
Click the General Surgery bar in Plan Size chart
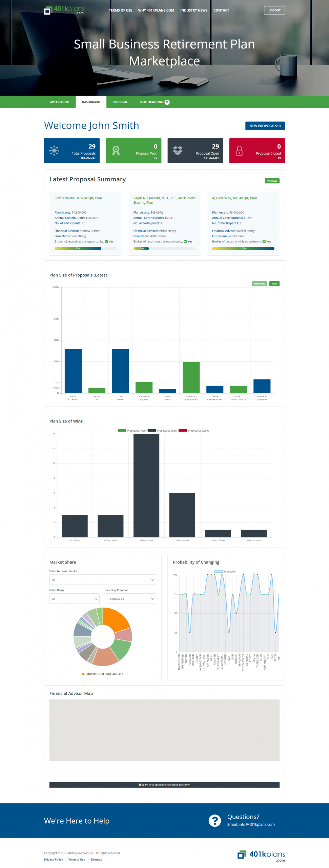point(262,386)
